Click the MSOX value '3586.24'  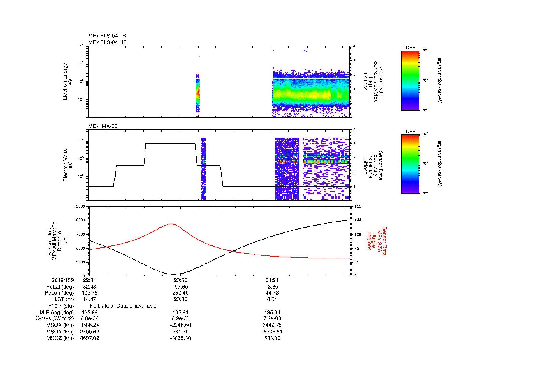tap(89, 325)
